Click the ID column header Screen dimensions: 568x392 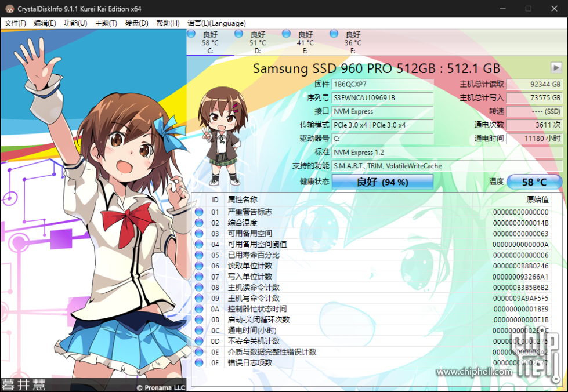(x=215, y=200)
